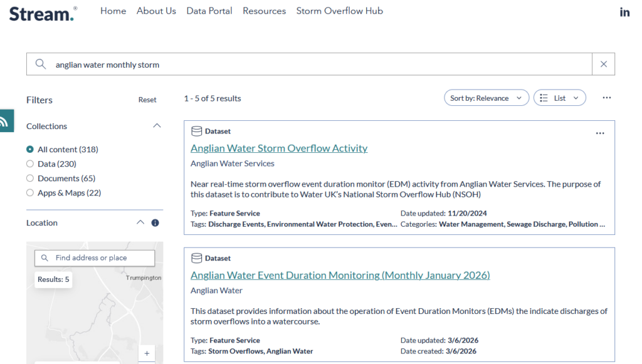
Task: Zoom in on the location map
Action: 147,353
